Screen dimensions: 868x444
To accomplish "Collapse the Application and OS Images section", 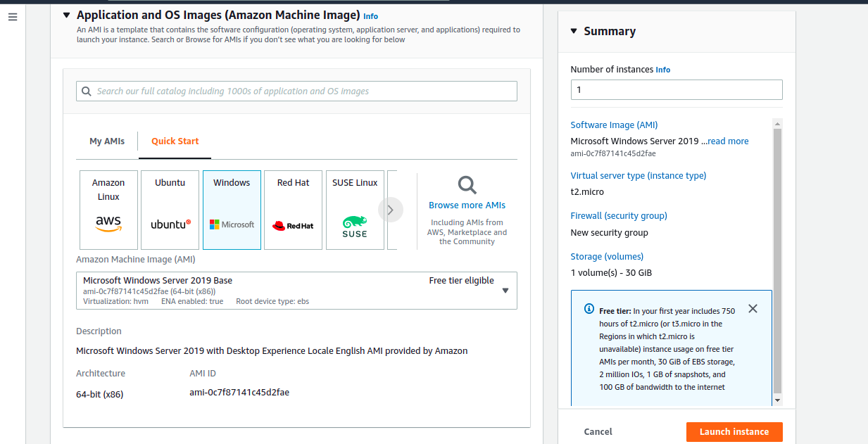I will pyautogui.click(x=66, y=15).
